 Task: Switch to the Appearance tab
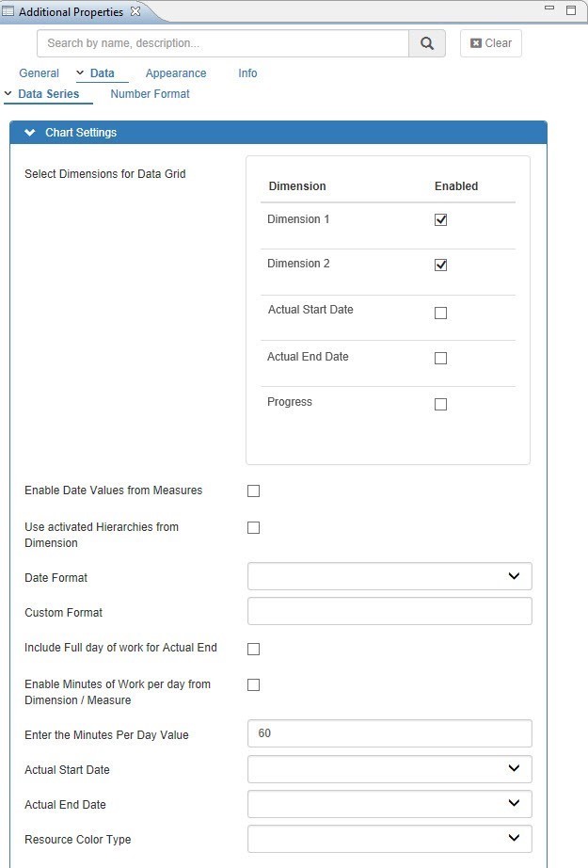click(176, 73)
